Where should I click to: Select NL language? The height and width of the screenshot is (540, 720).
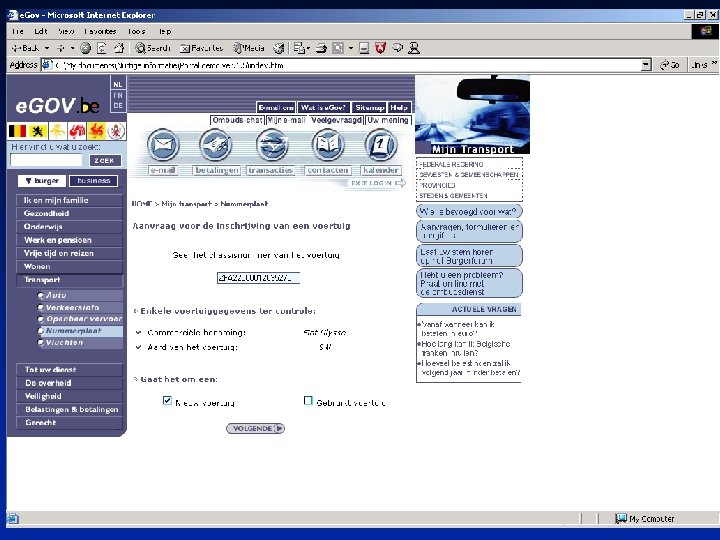[x=118, y=84]
